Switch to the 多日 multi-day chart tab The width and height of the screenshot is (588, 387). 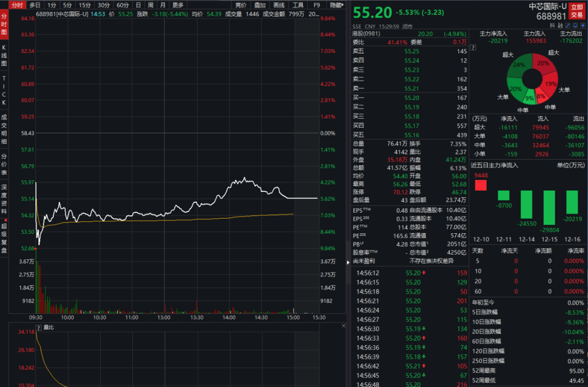click(x=35, y=5)
